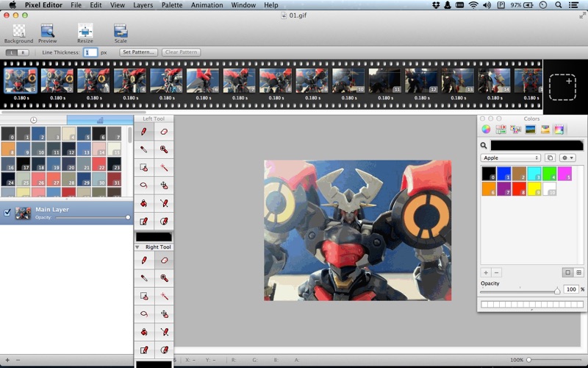The image size is (588, 368).
Task: Toggle Main Layer visibility checkbox
Action: pyautogui.click(x=7, y=213)
